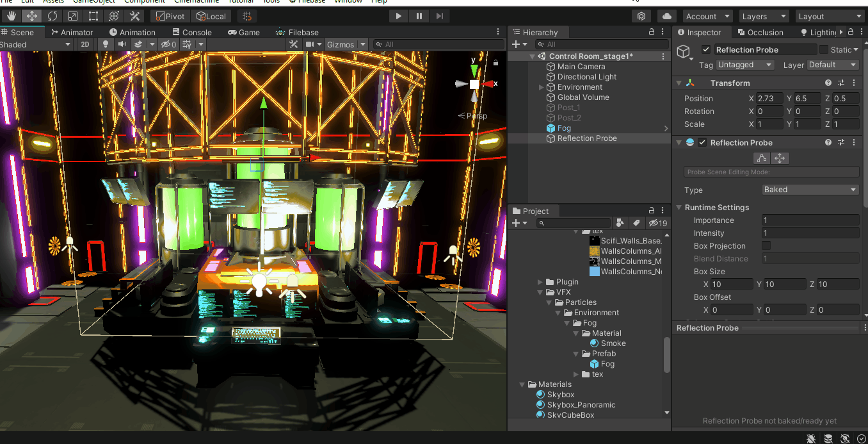The width and height of the screenshot is (868, 444).
Task: Open the Type dropdown set to Baked
Action: coord(810,190)
